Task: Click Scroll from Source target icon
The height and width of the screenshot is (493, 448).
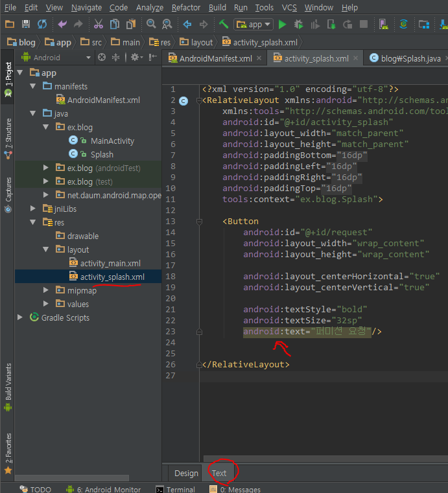Action: pyautogui.click(x=102, y=57)
